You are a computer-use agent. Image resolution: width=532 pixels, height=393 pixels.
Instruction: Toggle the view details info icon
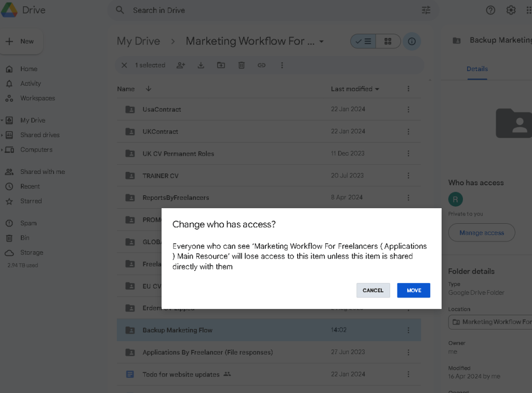(411, 42)
